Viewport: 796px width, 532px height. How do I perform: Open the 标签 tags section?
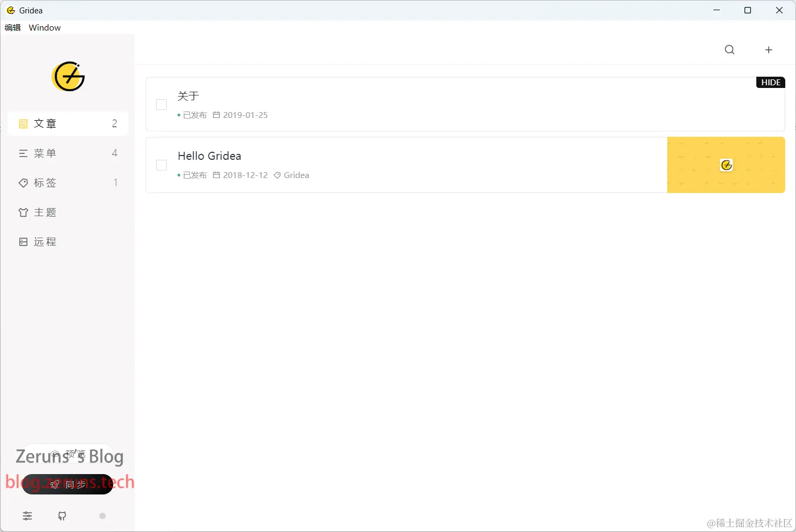tap(68, 183)
